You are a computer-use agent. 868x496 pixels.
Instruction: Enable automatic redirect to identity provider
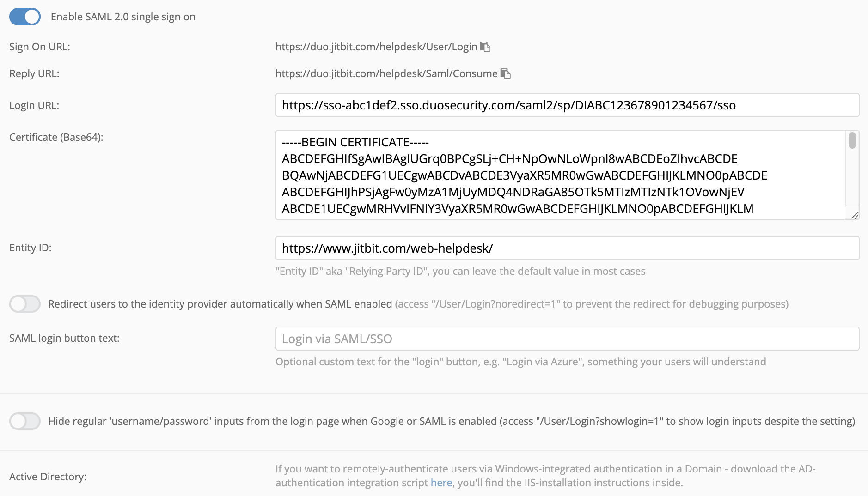click(x=24, y=304)
